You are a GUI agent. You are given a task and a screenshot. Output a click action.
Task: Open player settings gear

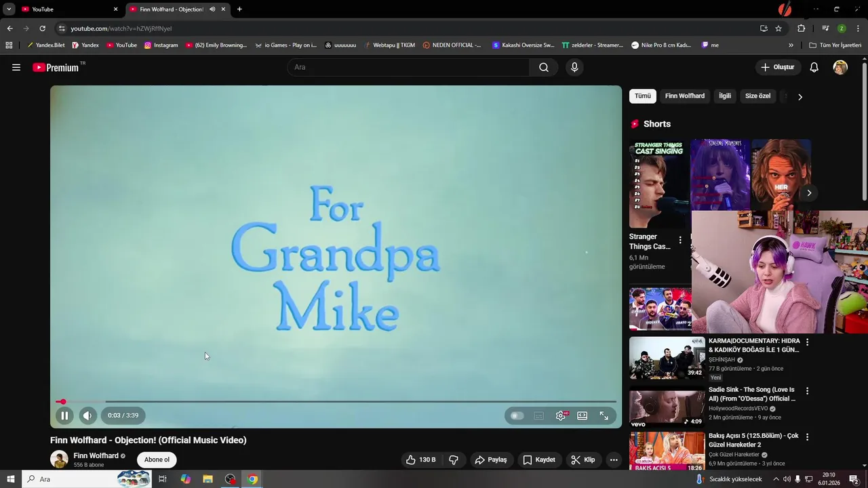point(561,415)
